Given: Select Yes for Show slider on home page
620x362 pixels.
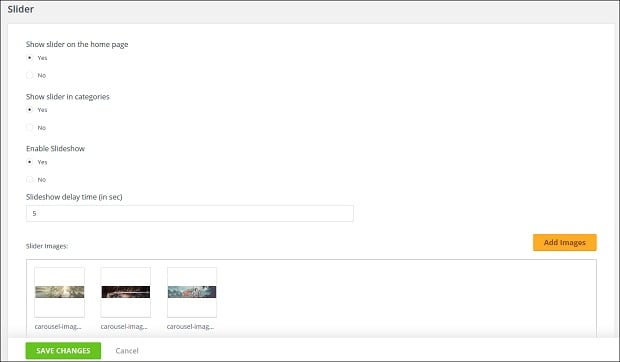Looking at the screenshot, I should pos(30,58).
